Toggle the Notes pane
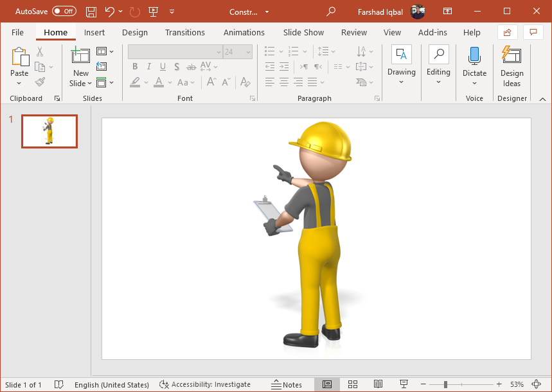 click(287, 384)
